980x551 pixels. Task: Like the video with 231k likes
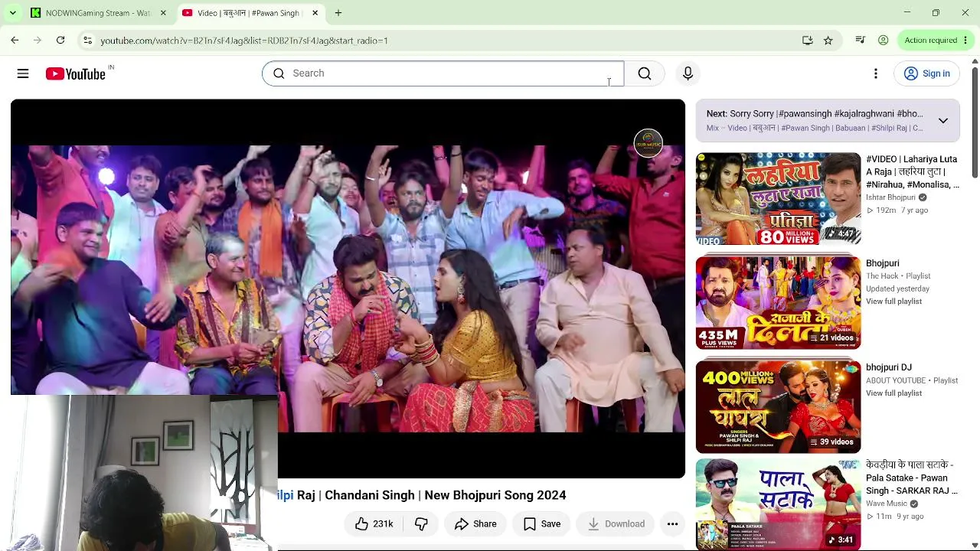tap(374, 524)
